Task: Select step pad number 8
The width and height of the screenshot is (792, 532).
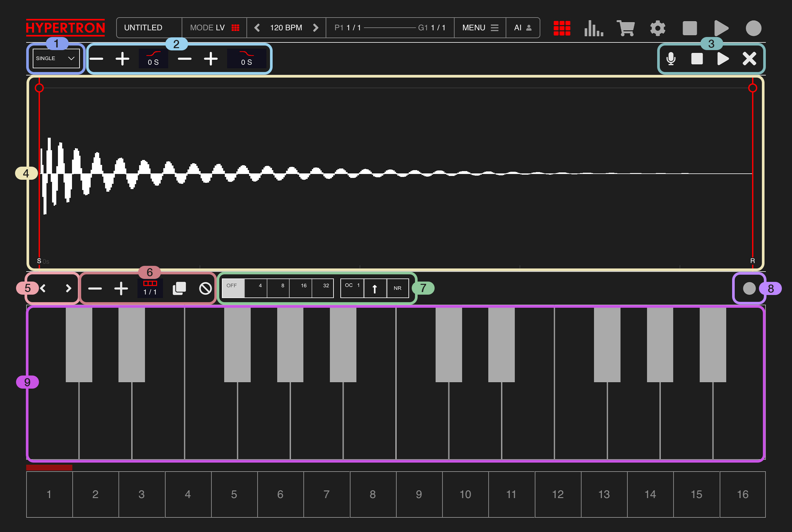Action: coord(372,494)
